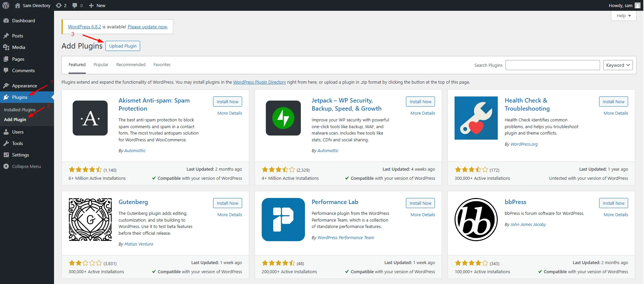
Task: Open the Gutenberg title link
Action: tap(133, 202)
